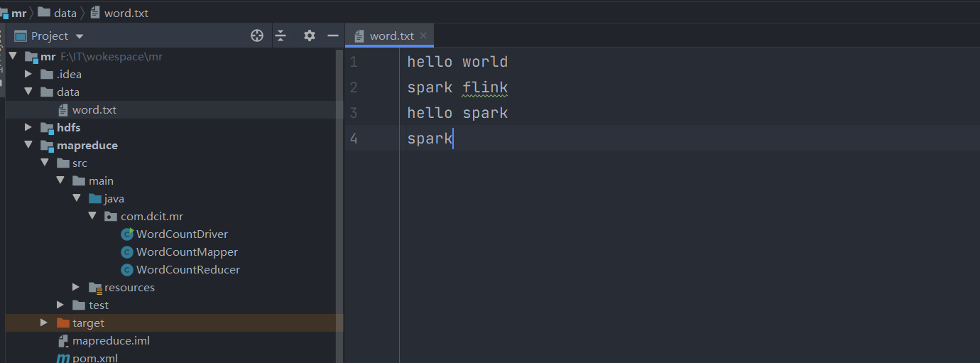Click the word.txt file icon in tree
This screenshot has height=363, width=980.
[x=63, y=109]
